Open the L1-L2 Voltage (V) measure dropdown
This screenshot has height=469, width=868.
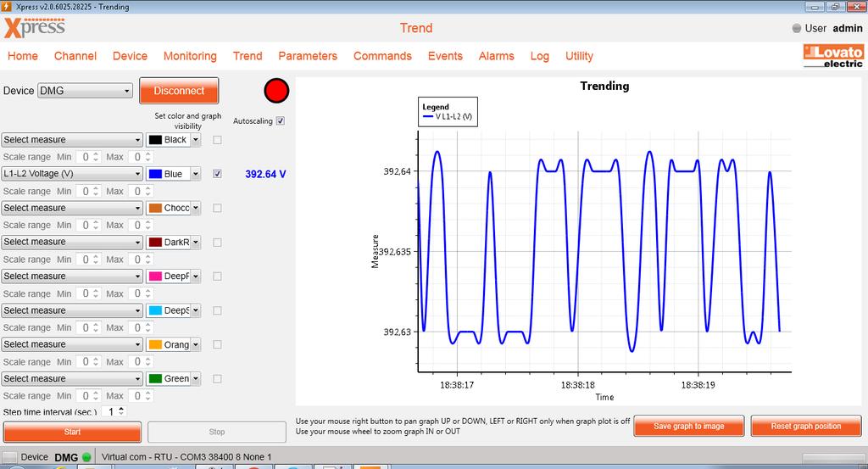[72, 174]
